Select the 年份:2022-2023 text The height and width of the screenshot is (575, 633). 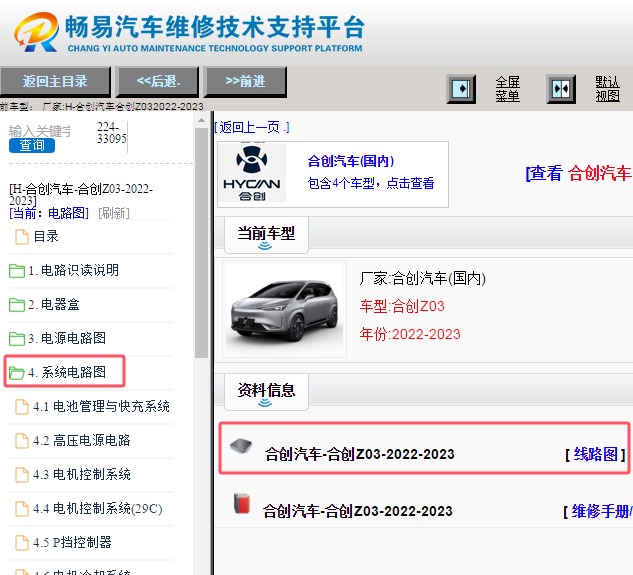point(410,334)
